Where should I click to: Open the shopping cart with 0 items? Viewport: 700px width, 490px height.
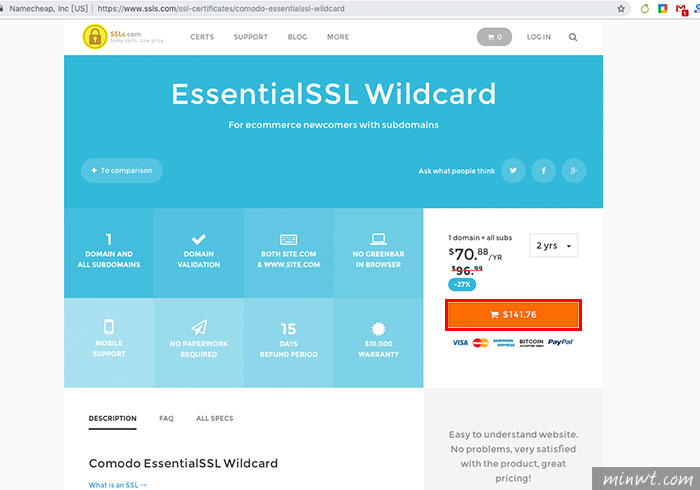(x=494, y=37)
